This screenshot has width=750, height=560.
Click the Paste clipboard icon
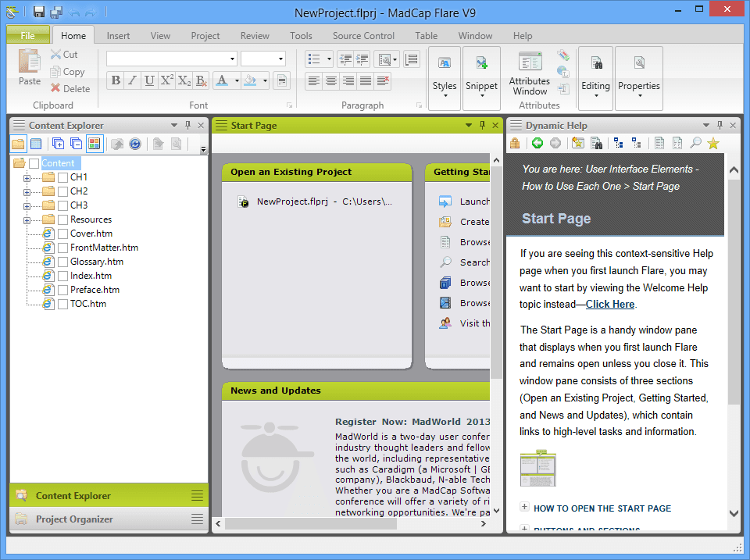coord(29,62)
